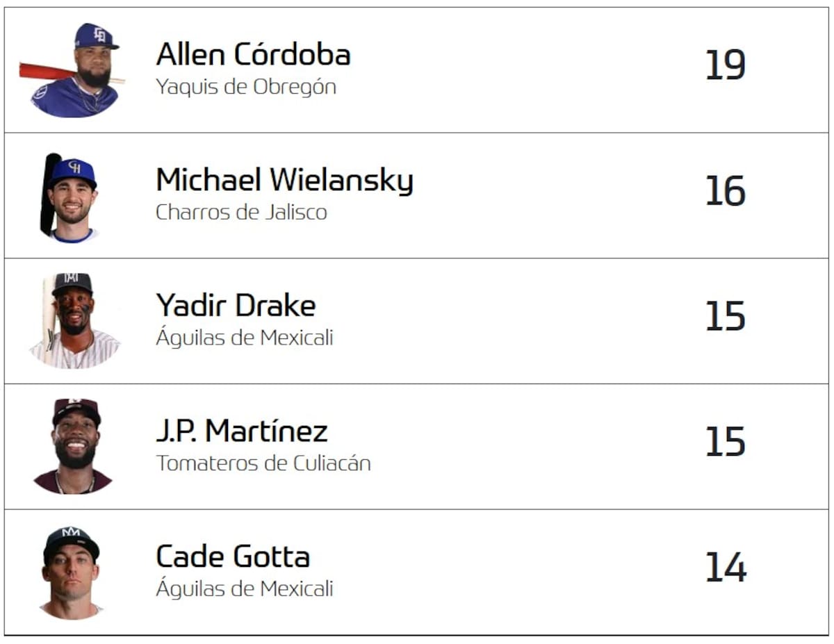Open the Tomateros de Culiacán team link

point(263,463)
